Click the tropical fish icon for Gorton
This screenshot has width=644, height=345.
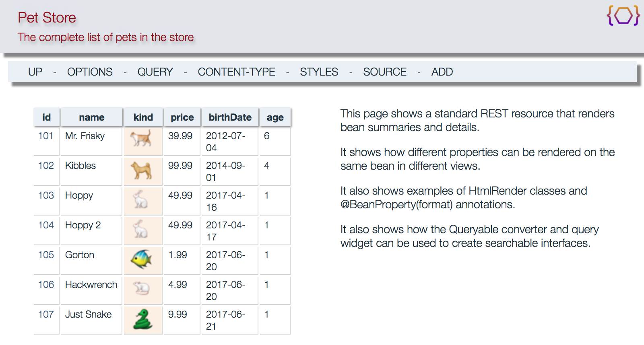click(141, 259)
